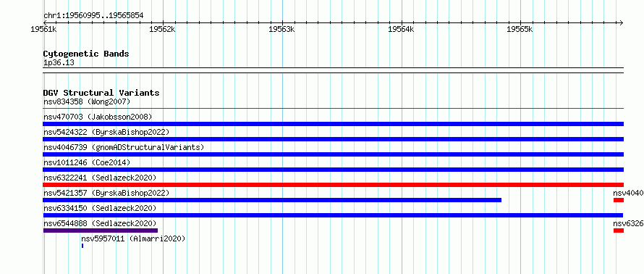Click the 19562k ruler position
Screen dimensions: 644x274
click(163, 29)
